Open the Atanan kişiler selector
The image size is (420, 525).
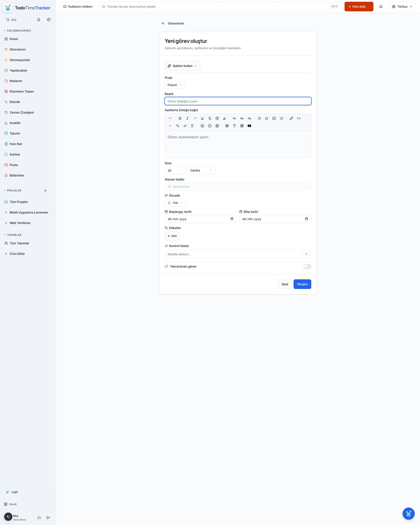(238, 187)
